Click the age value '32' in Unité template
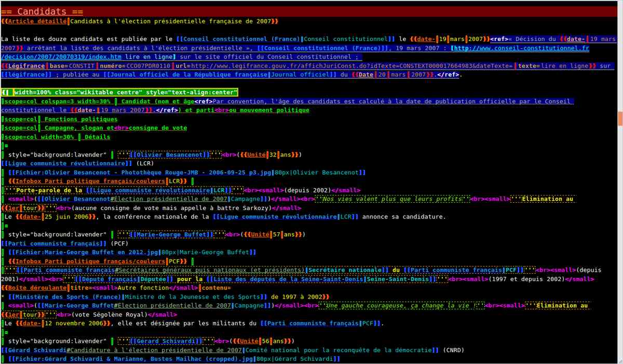Image resolution: width=623 pixels, height=364 pixels. 274,155
